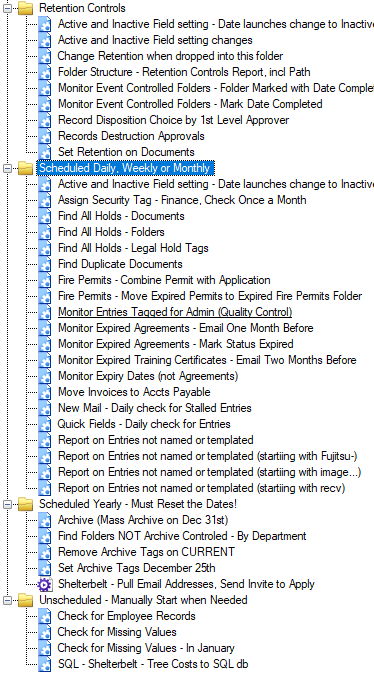This screenshot has width=374, height=681.
Task: Collapse the Scheduled Yearly folder
Action: [7, 504]
